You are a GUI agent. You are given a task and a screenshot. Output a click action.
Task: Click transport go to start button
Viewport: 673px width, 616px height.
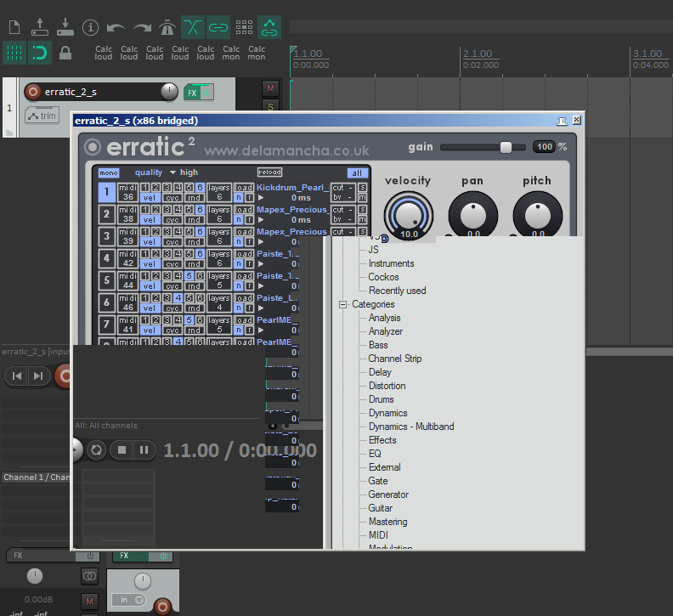[x=17, y=376]
